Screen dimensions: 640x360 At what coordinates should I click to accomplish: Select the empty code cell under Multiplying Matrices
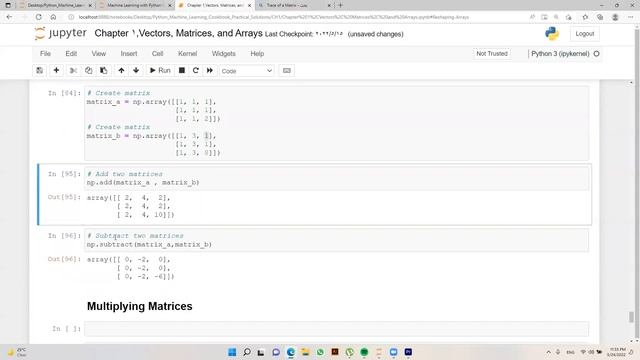pyautogui.click(x=336, y=329)
